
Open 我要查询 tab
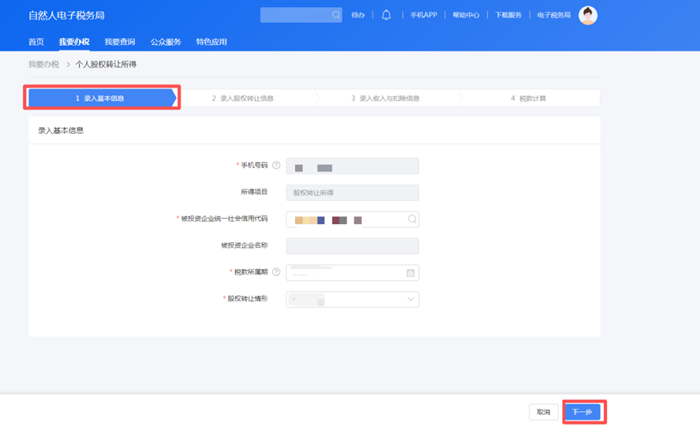[x=119, y=42]
